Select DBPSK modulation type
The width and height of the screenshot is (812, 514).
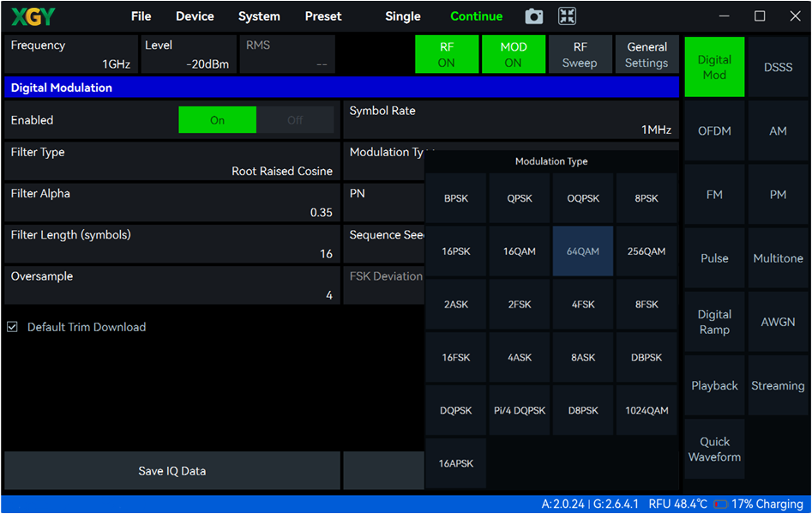(x=647, y=358)
